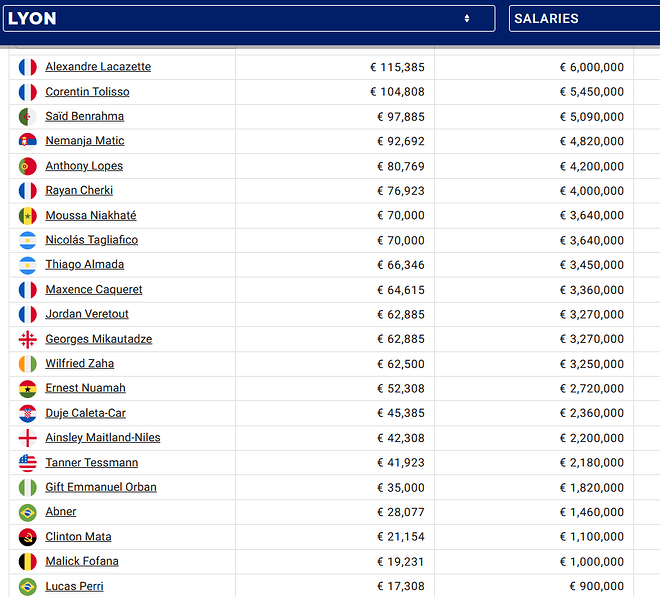This screenshot has height=597, width=660.
Task: Follow the Clinton Mata link
Action: 78,536
